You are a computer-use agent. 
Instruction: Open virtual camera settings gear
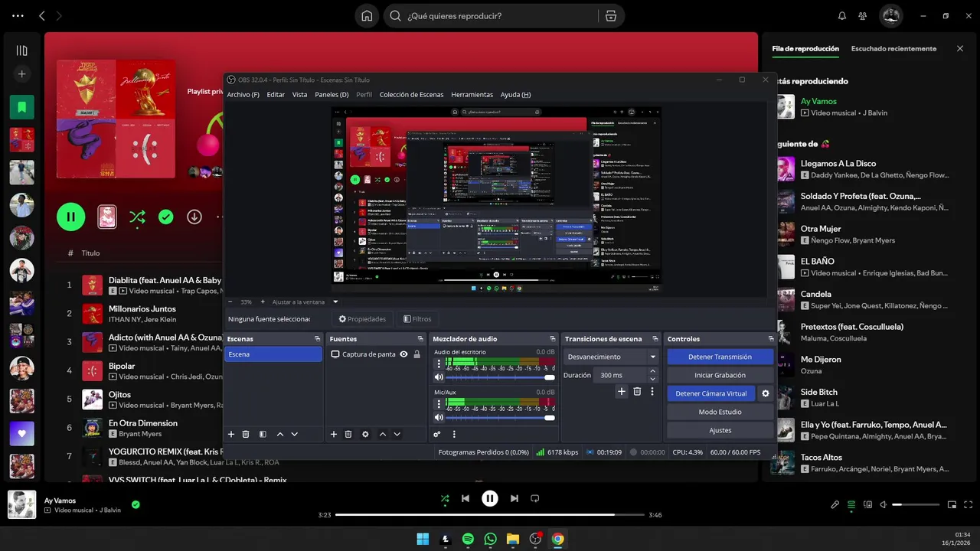point(765,393)
